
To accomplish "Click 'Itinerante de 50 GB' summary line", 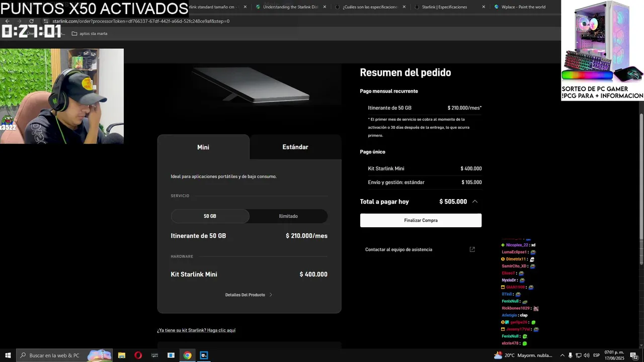I will pyautogui.click(x=389, y=108).
